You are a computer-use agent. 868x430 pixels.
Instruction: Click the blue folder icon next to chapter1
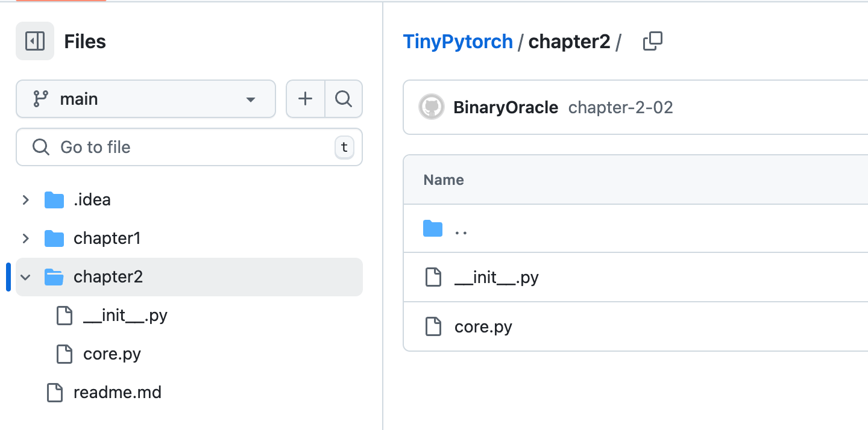pos(54,238)
